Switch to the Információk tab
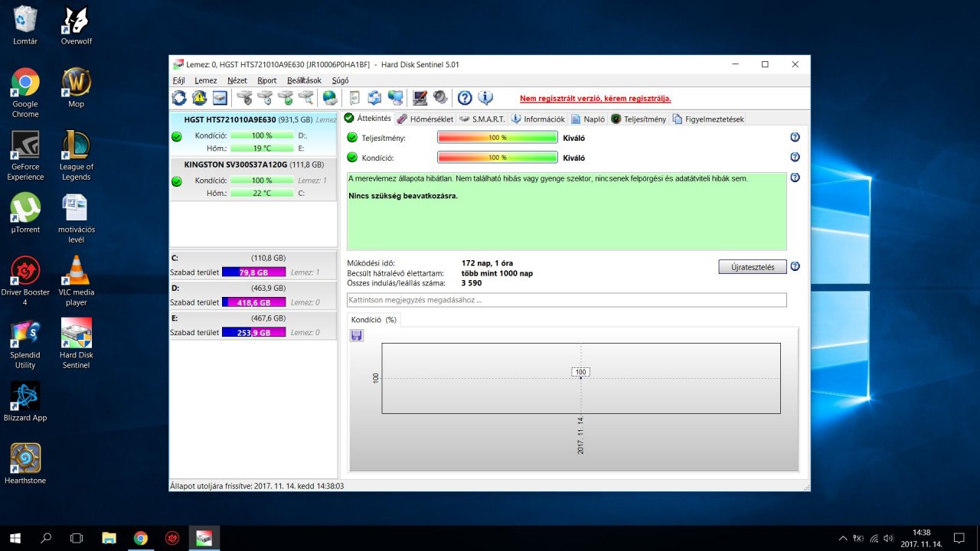This screenshot has height=551, width=980. pyautogui.click(x=538, y=119)
